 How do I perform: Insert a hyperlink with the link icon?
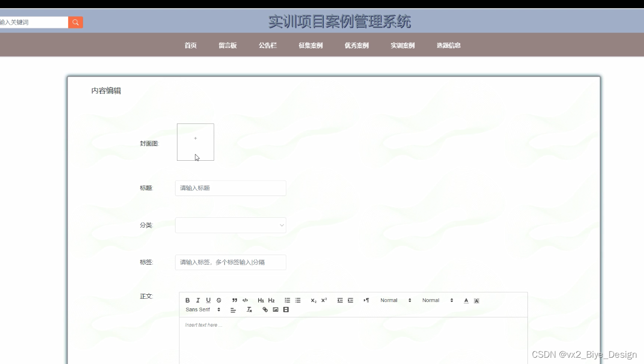point(265,310)
